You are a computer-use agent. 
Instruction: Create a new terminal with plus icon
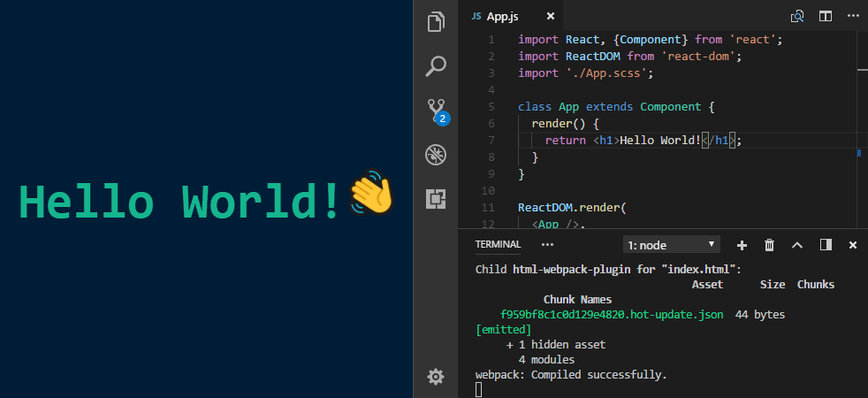742,245
